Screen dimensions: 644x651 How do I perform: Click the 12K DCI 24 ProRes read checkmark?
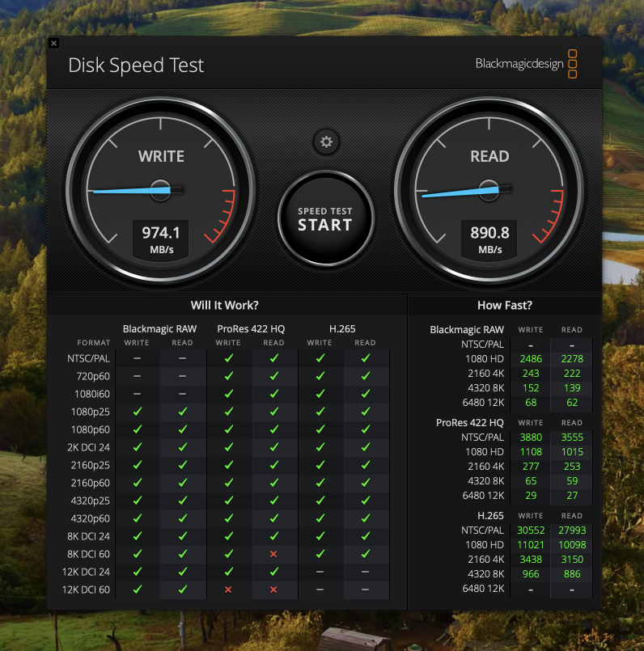[273, 572]
